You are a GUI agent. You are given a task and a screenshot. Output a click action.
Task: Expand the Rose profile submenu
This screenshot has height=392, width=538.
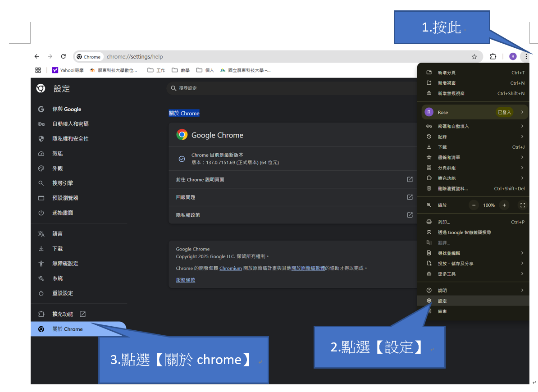tap(475, 112)
